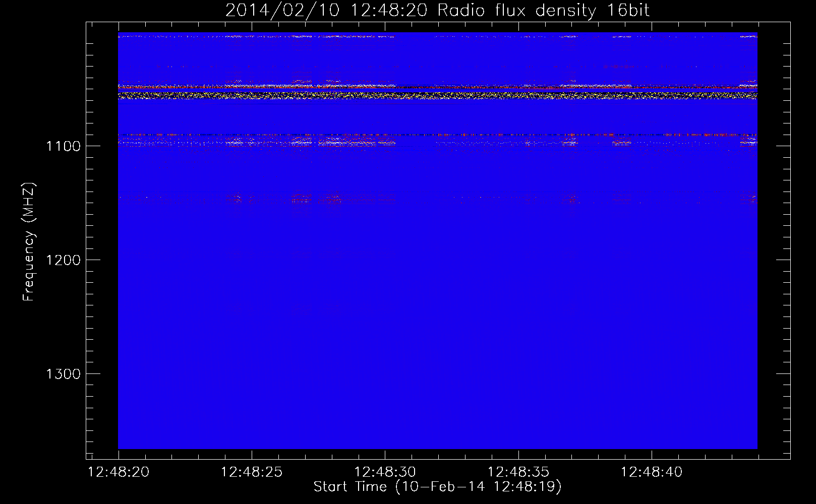The width and height of the screenshot is (816, 504).
Task: Click the 12:48:25 time axis label
Action: pyautogui.click(x=252, y=472)
